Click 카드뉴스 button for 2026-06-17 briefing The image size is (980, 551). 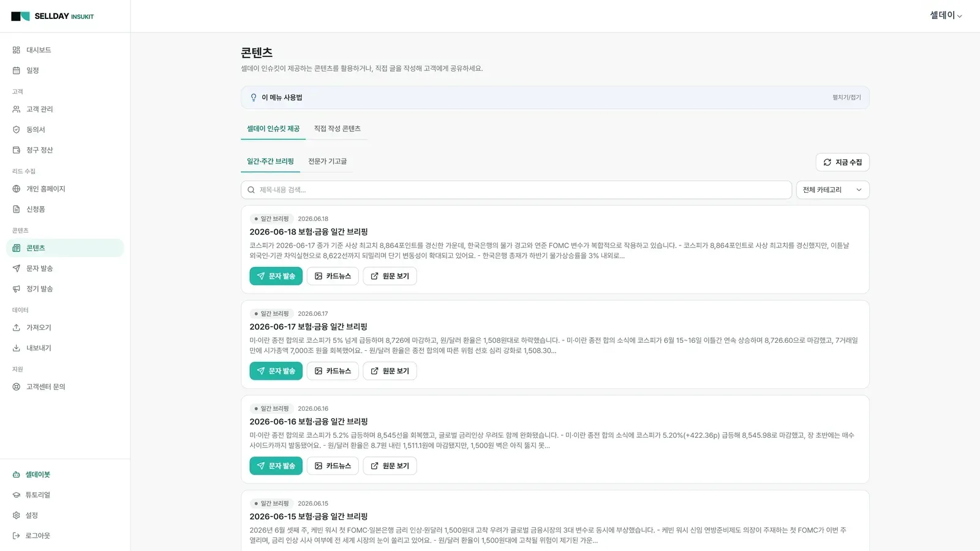333,371
